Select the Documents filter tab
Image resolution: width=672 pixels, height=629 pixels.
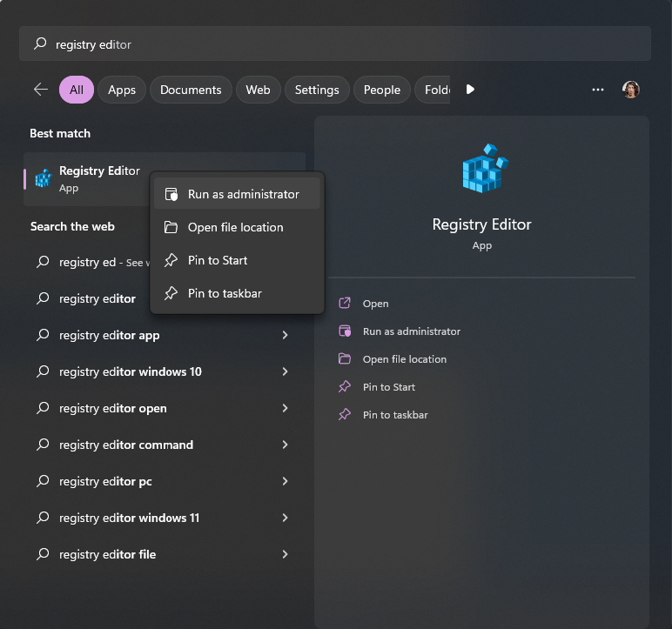191,90
